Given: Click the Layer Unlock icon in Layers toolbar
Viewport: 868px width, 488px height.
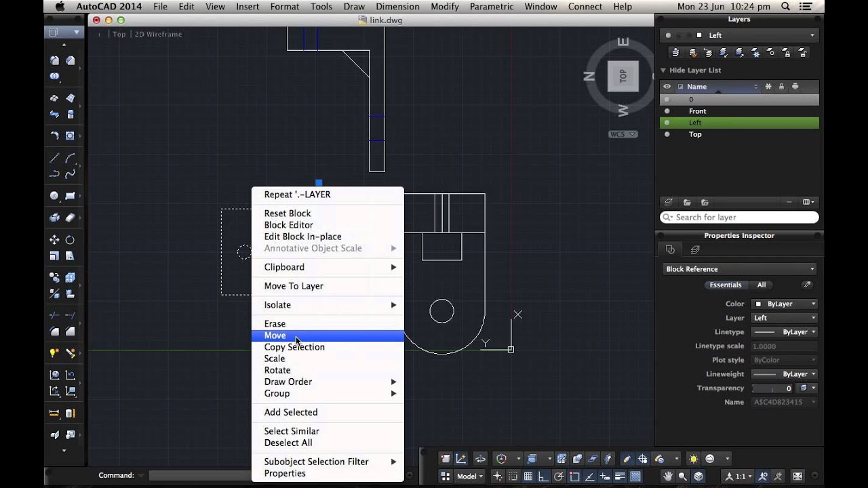Looking at the screenshot, I should 802,52.
